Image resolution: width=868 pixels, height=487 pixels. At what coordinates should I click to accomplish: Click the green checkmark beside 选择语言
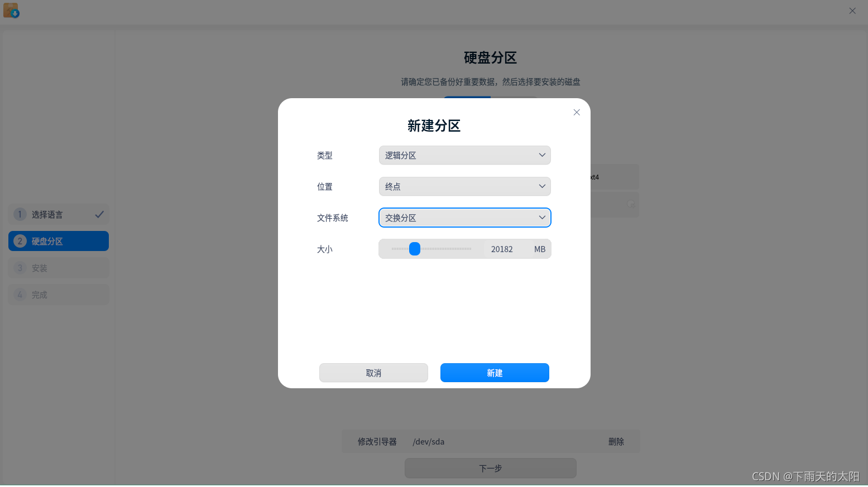(100, 214)
